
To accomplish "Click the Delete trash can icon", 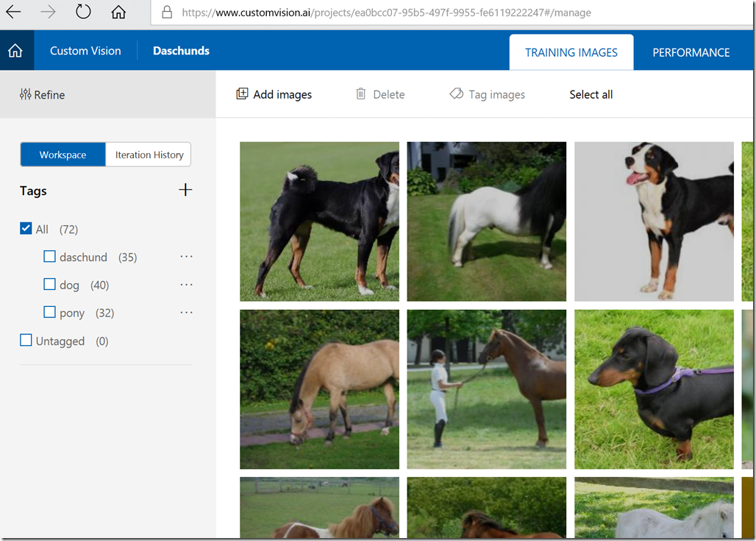I will (x=360, y=93).
